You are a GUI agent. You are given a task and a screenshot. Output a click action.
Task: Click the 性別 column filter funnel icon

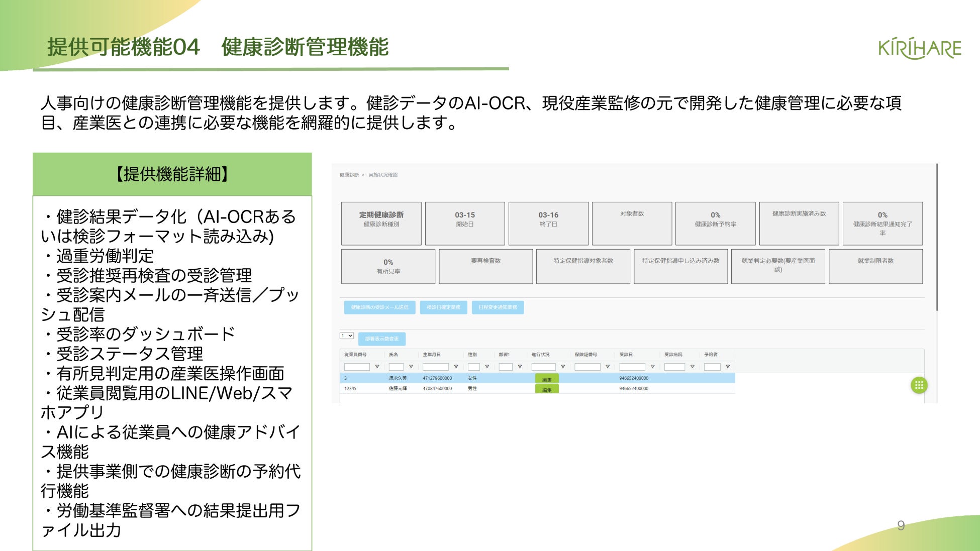[x=486, y=367]
